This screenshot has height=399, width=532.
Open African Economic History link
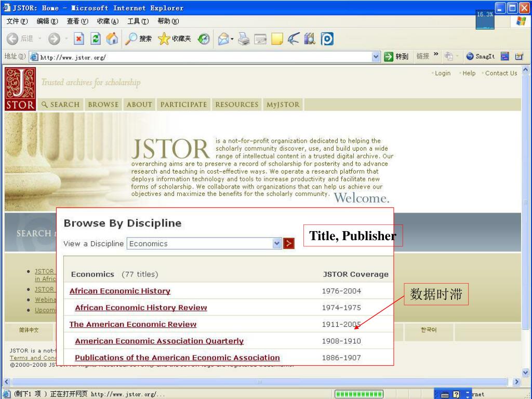(x=120, y=291)
